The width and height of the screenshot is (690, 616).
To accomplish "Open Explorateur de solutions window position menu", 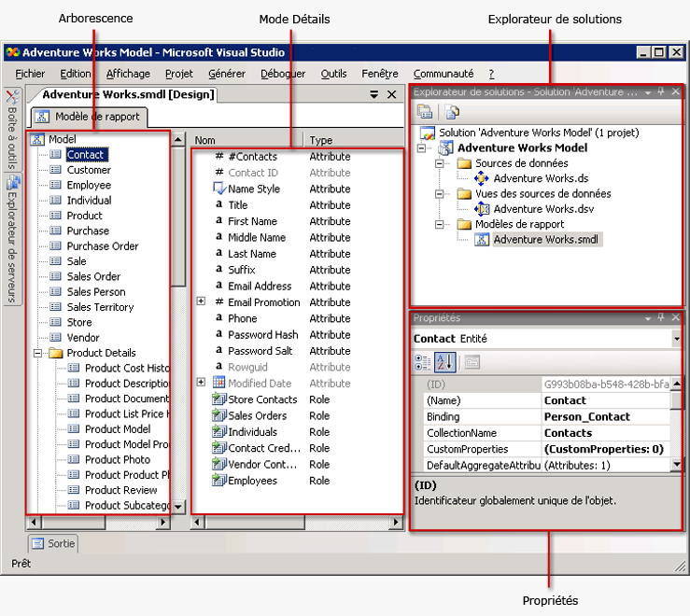I will click(x=647, y=92).
